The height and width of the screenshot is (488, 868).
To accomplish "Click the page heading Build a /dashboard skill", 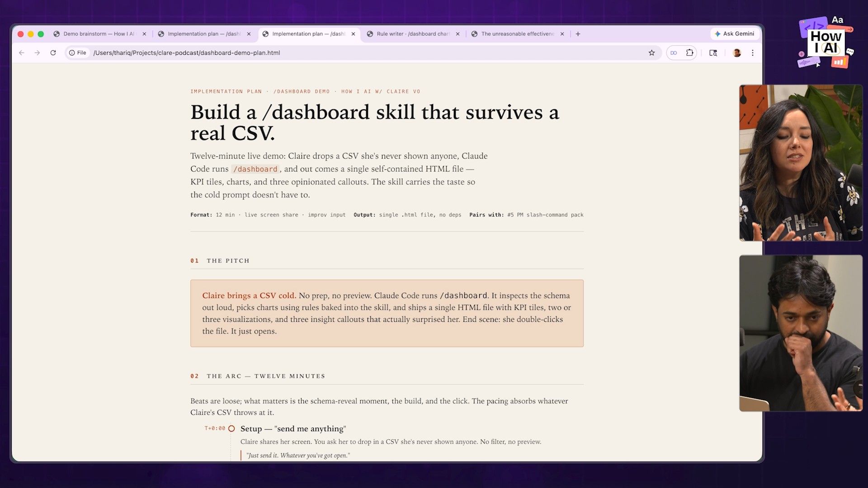I will coord(375,122).
